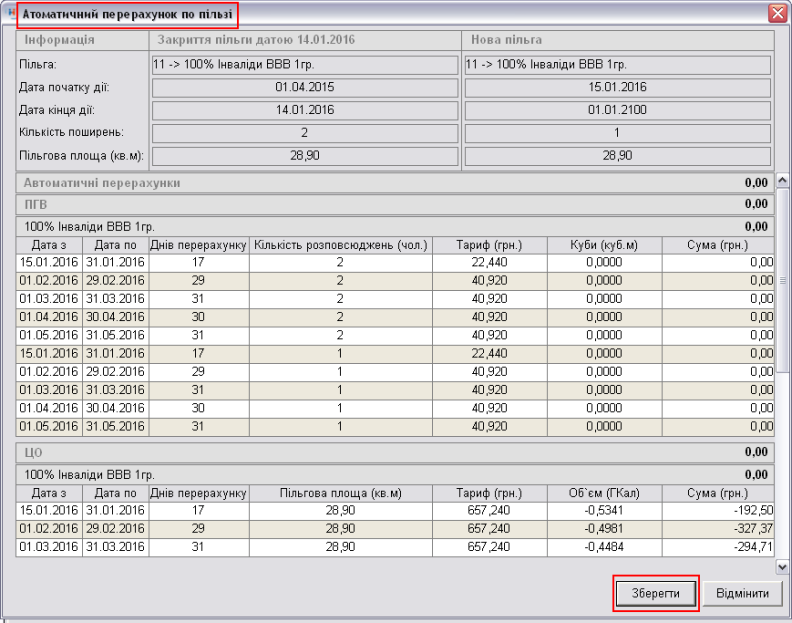Image resolution: width=792 pixels, height=623 pixels.
Task: Select the cell with sum -192,50
Action: [x=713, y=510]
